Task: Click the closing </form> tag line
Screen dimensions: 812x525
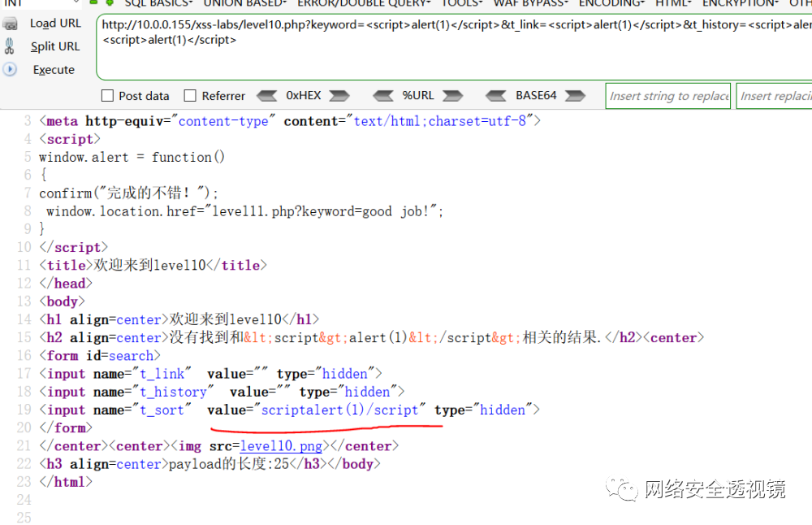Action: (x=66, y=428)
